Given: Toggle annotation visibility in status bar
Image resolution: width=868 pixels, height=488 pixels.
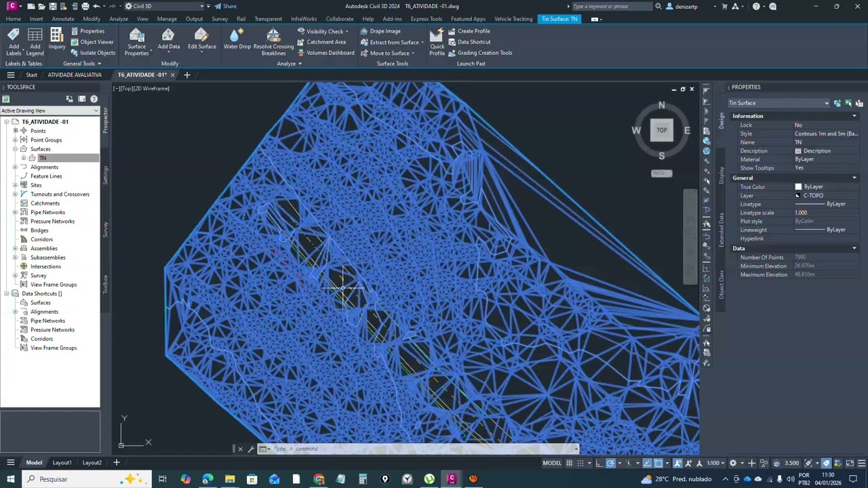Looking at the screenshot, I should (678, 463).
